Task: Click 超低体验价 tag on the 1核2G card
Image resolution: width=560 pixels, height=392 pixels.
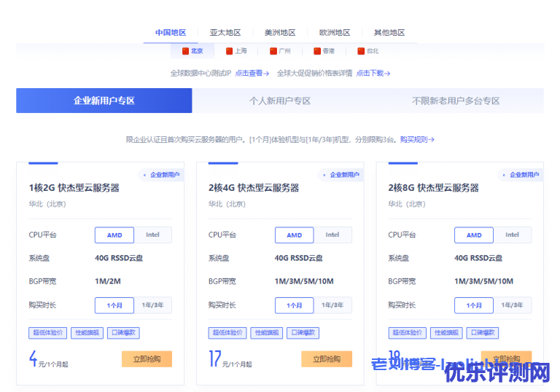Action: pyautogui.click(x=46, y=332)
